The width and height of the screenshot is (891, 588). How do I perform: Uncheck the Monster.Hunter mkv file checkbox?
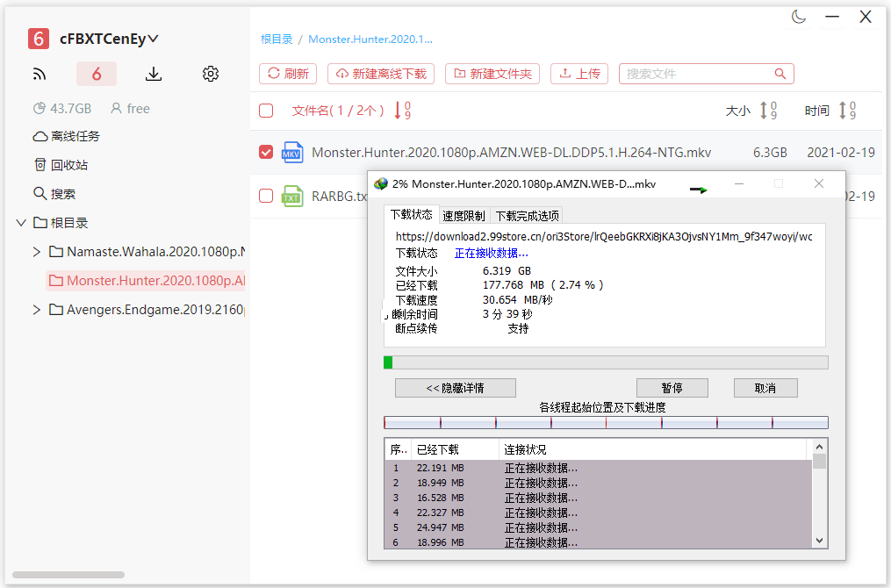click(266, 152)
